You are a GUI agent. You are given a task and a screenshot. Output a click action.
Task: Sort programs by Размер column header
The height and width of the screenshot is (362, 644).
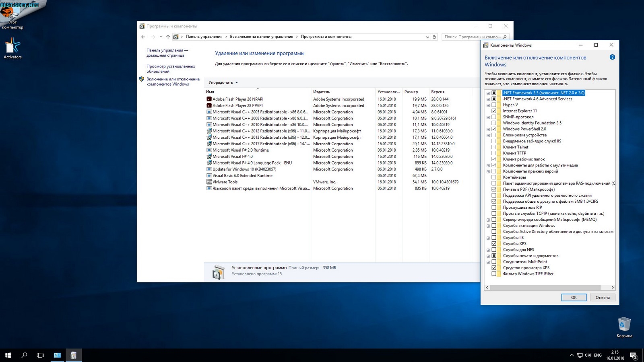[x=411, y=92]
